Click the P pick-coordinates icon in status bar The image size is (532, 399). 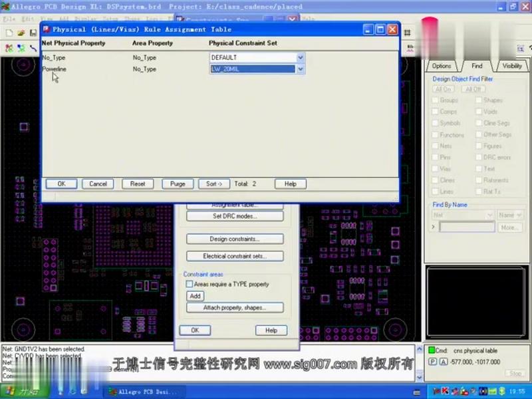pyautogui.click(x=433, y=361)
